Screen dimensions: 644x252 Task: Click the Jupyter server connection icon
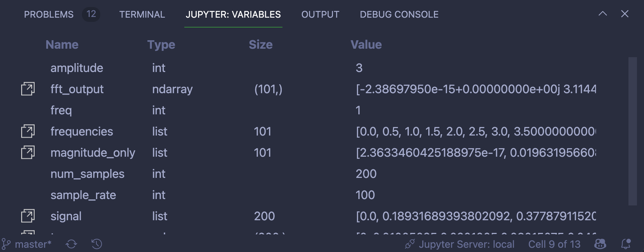point(410,244)
